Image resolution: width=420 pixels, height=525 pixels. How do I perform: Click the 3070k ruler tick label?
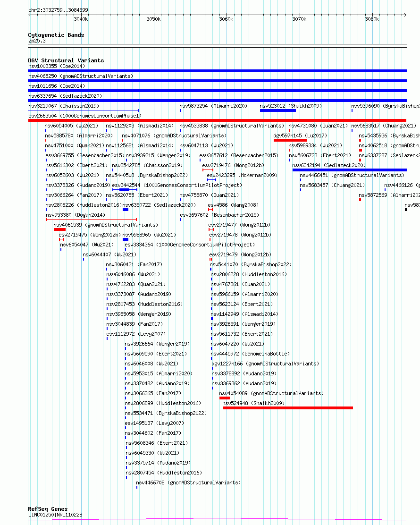299,19
